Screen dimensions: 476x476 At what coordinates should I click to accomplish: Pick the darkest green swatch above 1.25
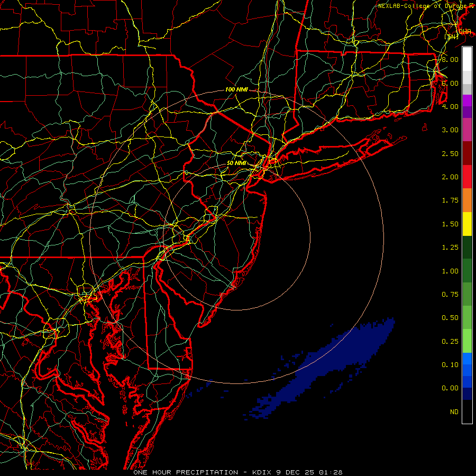point(467,247)
